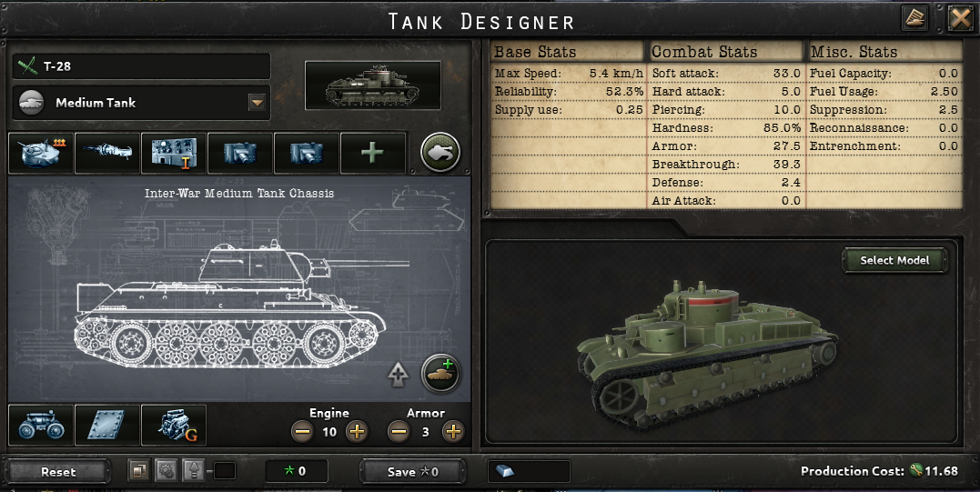Open the main armament cannon slot
This screenshot has width=980, height=492.
pyautogui.click(x=106, y=153)
